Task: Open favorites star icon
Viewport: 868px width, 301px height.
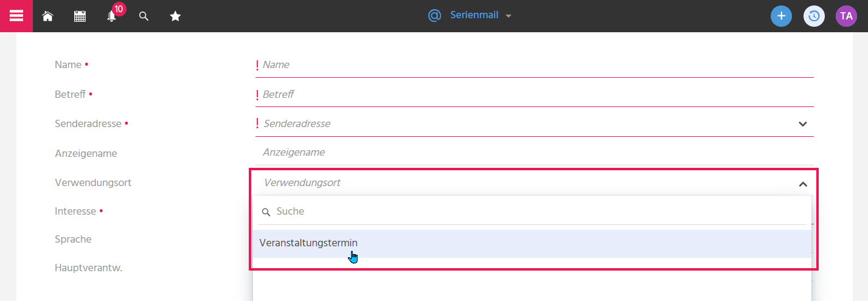Action: pyautogui.click(x=175, y=16)
